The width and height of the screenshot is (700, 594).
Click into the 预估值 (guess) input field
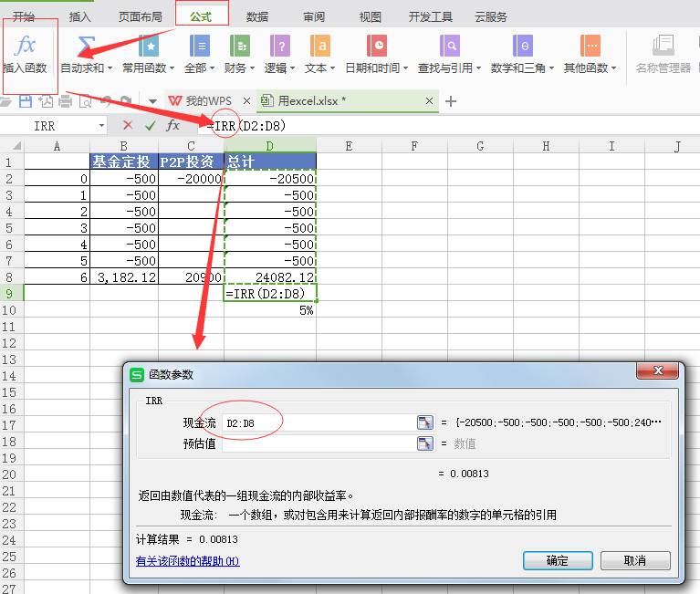click(318, 443)
